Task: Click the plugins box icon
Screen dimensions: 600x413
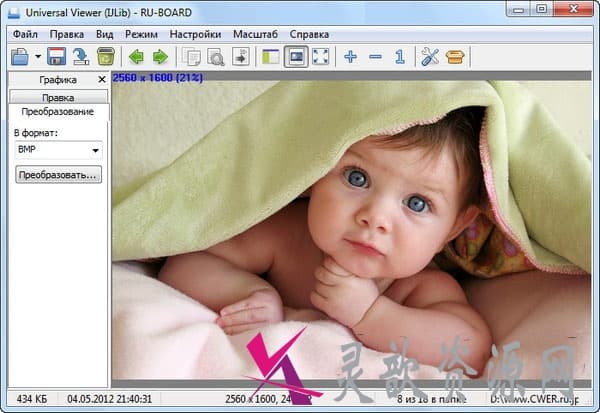Action: point(455,57)
